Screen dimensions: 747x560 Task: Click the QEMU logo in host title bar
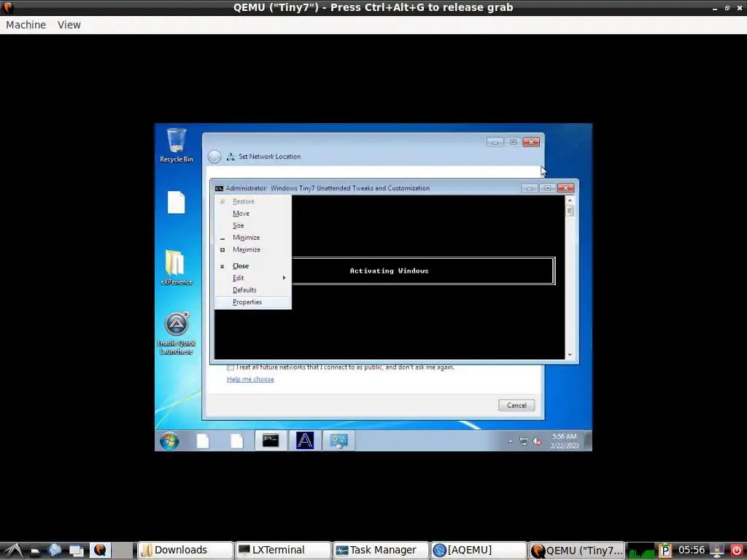coord(7,7)
